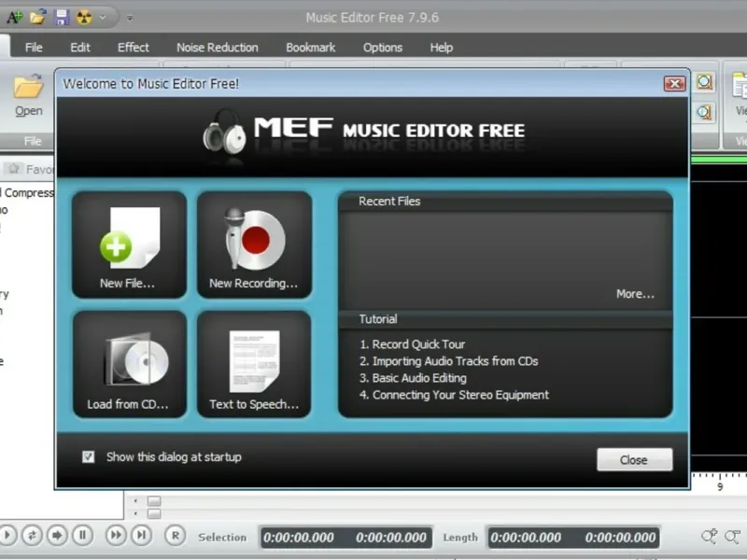Click the Open folder ribbon button
The width and height of the screenshot is (747, 560).
tap(29, 95)
